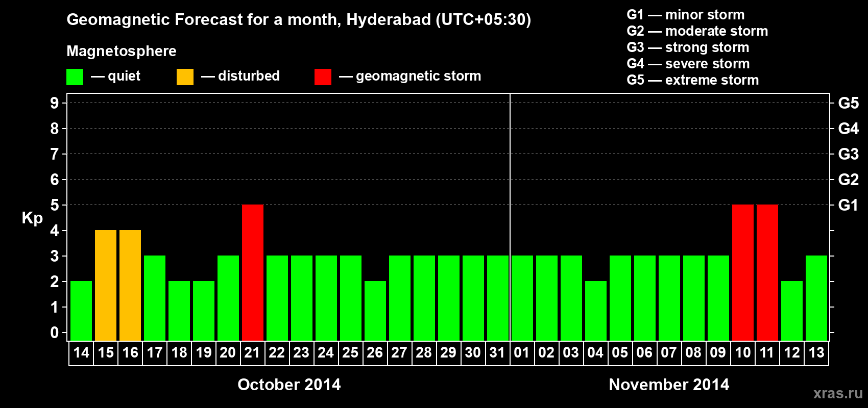The image size is (868, 408).
Task: Click the Kp axis value 5
Action: click(x=55, y=205)
